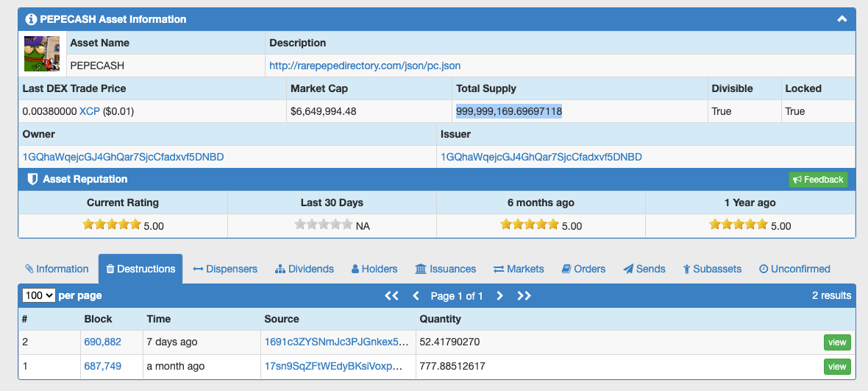Click the 1 Year ago gold stars
The height and width of the screenshot is (391, 868).
click(x=739, y=225)
